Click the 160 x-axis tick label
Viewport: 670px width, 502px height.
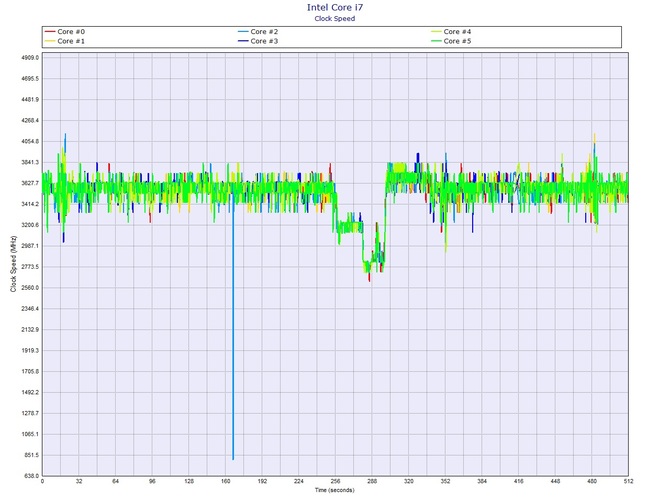[x=226, y=481]
